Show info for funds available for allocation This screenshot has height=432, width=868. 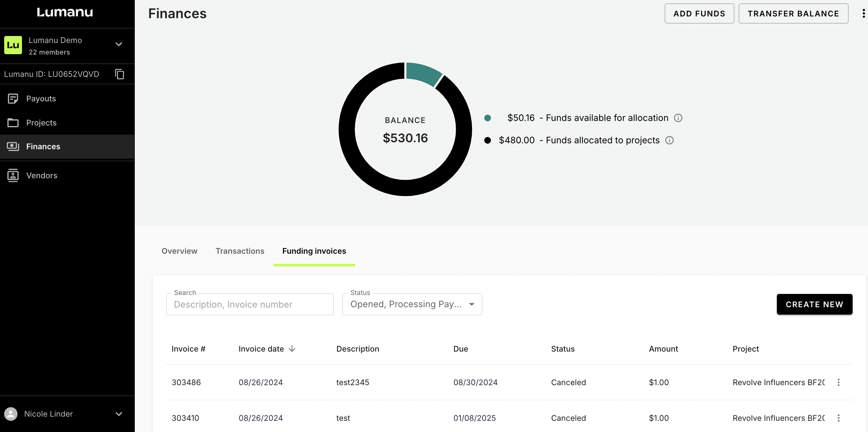pyautogui.click(x=678, y=118)
